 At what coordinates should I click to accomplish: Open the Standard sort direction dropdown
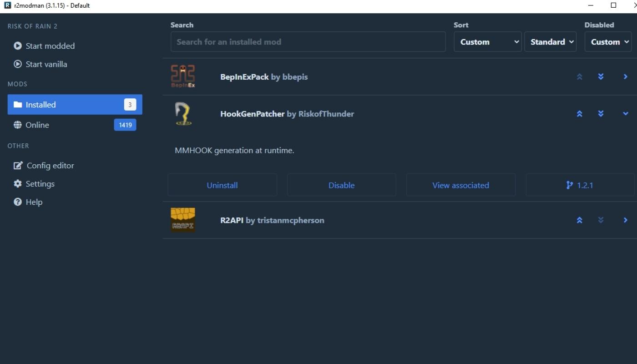point(551,42)
